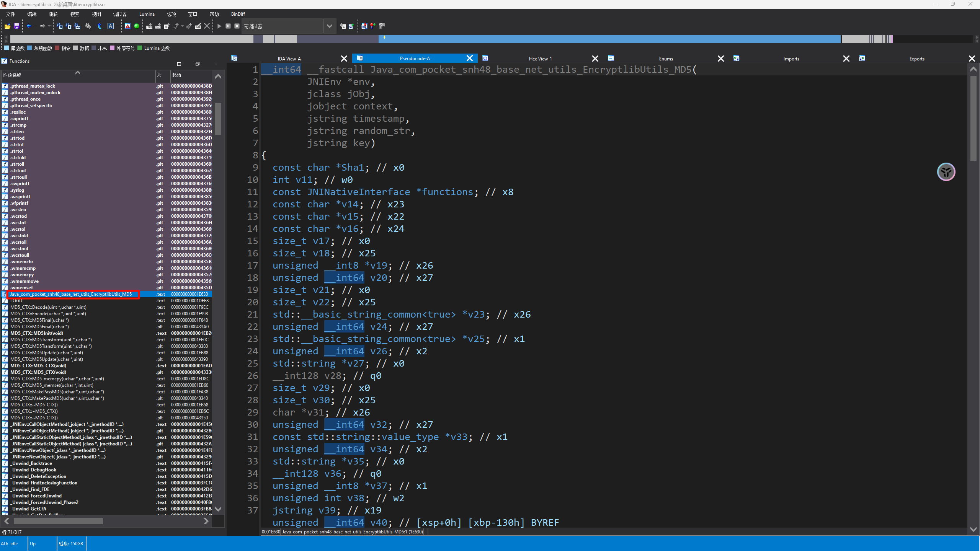Click the pause process button
Image resolution: width=980 pixels, height=551 pixels.
click(x=228, y=26)
